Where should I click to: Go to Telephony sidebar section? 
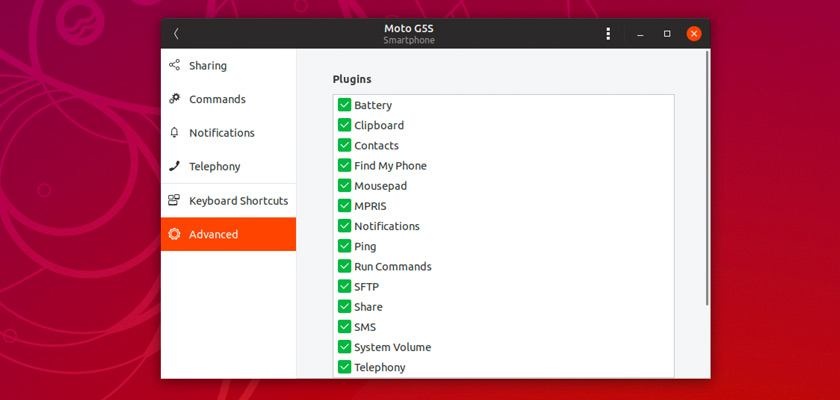(228, 166)
